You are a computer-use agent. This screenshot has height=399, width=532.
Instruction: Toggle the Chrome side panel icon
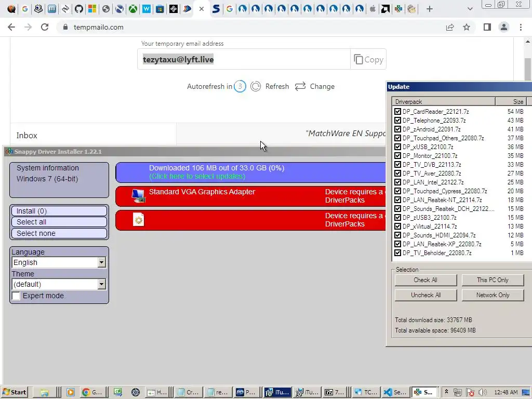coord(487,27)
